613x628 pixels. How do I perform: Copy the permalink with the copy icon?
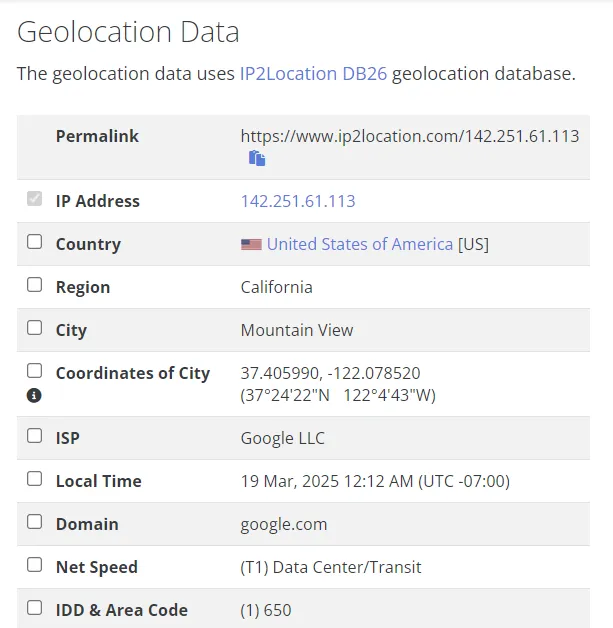[x=257, y=158]
